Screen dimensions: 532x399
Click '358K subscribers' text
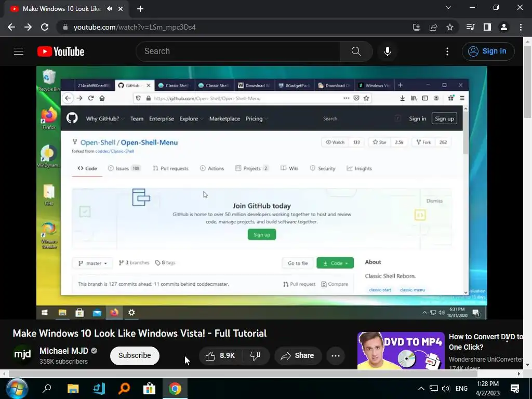tap(63, 362)
